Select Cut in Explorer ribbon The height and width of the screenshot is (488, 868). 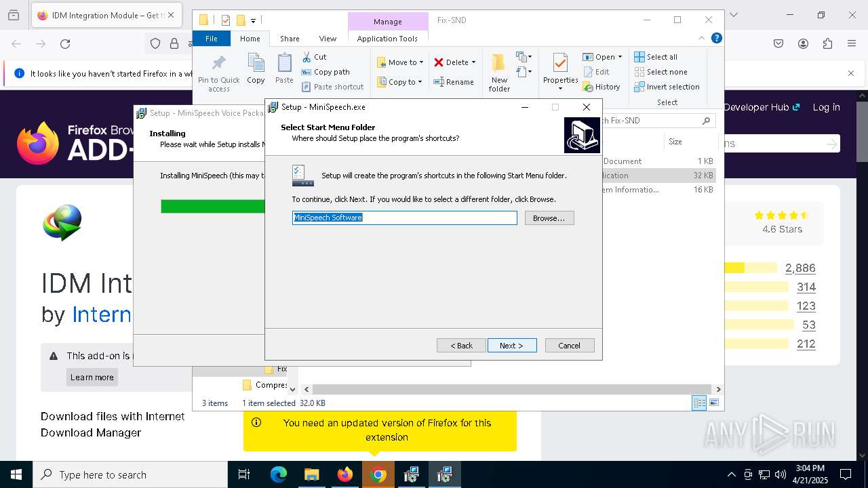coord(314,57)
